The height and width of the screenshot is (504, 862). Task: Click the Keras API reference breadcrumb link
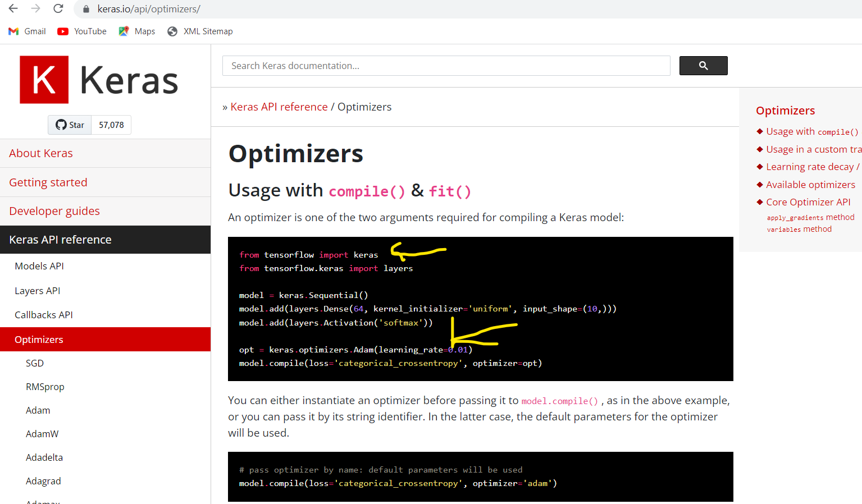tap(279, 107)
